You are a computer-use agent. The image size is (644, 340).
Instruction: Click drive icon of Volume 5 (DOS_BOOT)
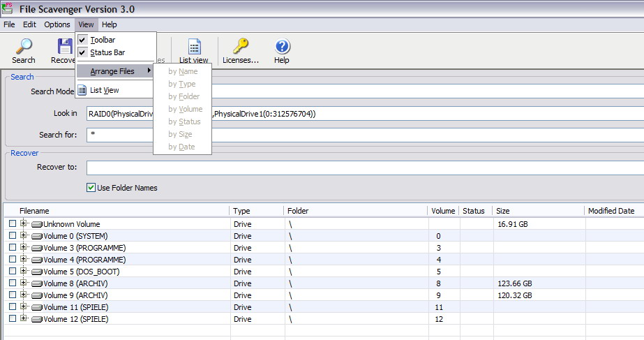tap(37, 272)
